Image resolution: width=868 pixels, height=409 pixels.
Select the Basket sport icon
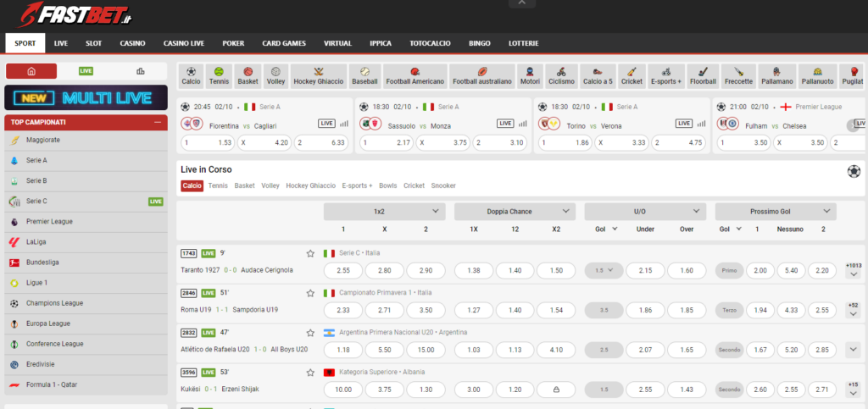click(x=248, y=76)
